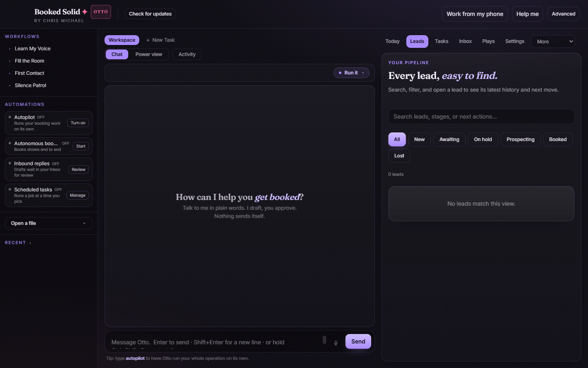Send the message to Otto
Image resolution: width=588 pixels, height=368 pixels.
pyautogui.click(x=358, y=341)
